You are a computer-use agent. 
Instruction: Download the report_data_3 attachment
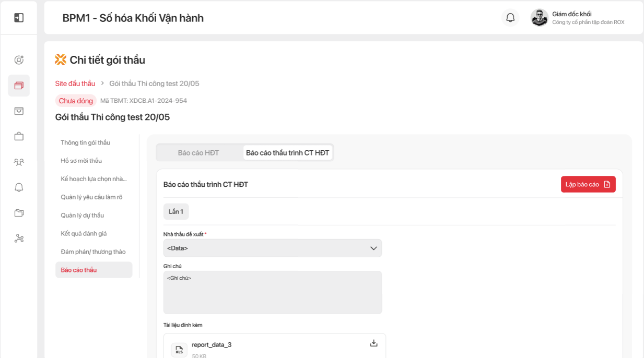(x=373, y=343)
